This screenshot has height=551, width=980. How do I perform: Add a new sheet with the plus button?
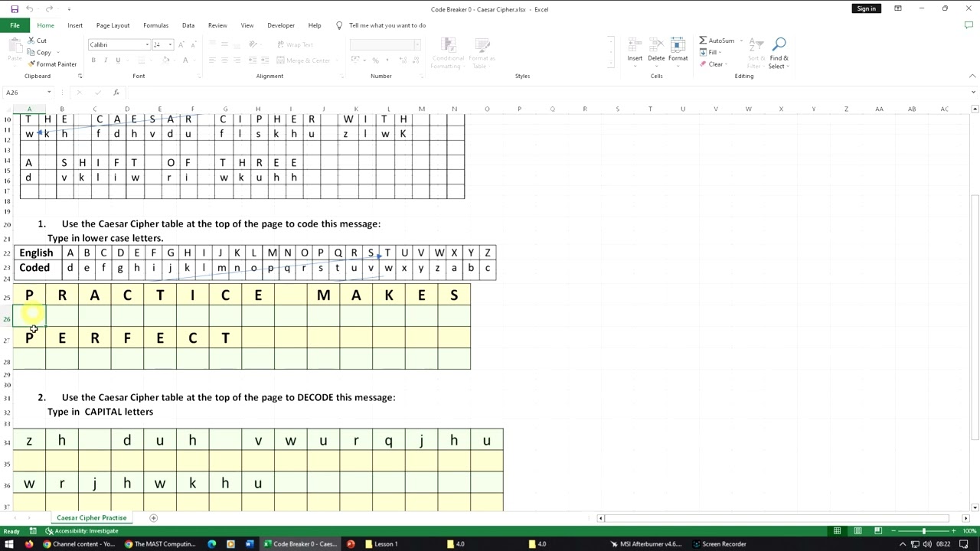153,518
